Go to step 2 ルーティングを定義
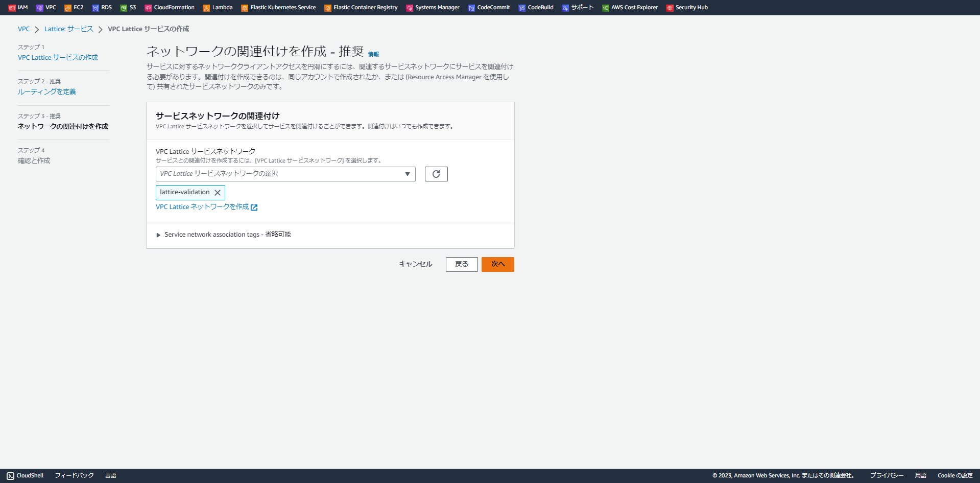The width and height of the screenshot is (980, 483). 47,92
